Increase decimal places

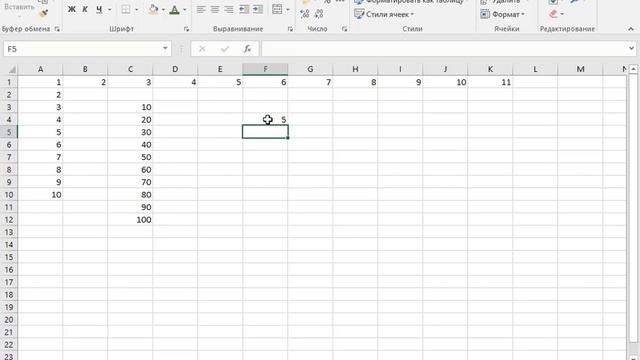pos(304,14)
